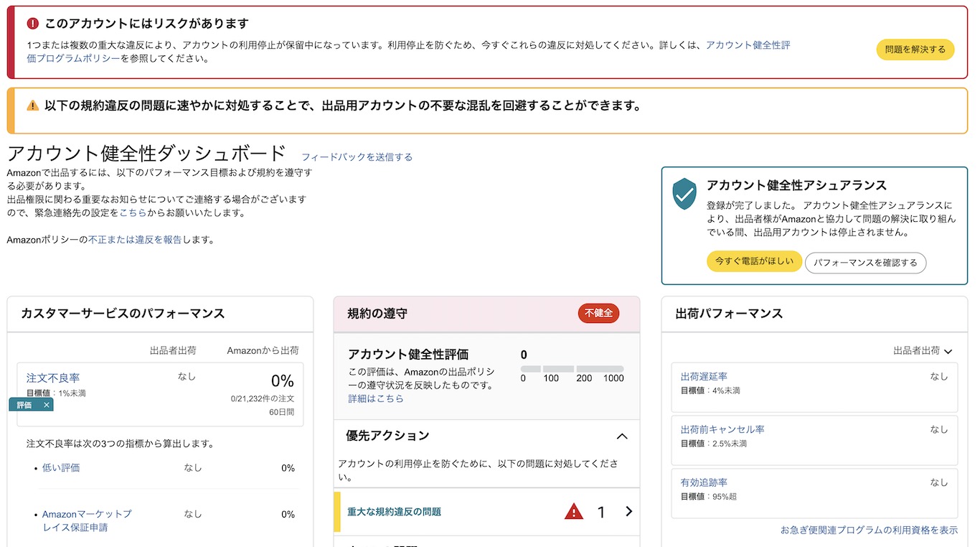Open the 出荷遅延率 link
The height and width of the screenshot is (547, 980).
704,376
